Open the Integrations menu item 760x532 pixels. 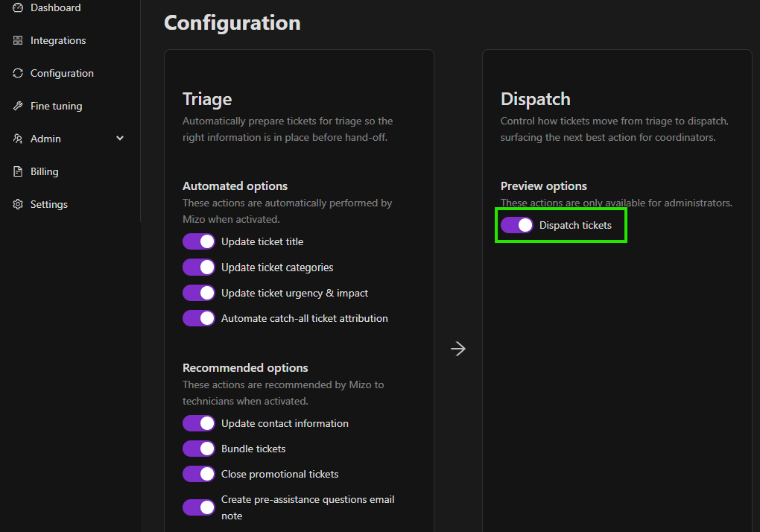[58, 40]
